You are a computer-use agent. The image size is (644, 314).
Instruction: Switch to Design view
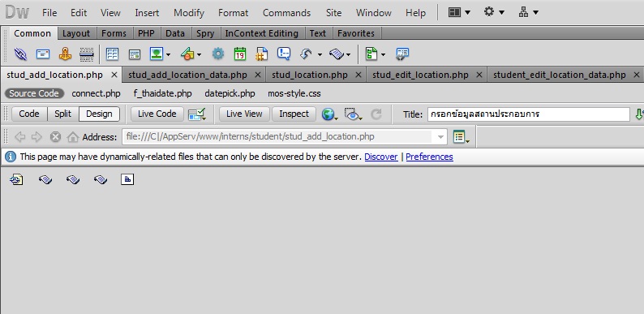point(99,114)
